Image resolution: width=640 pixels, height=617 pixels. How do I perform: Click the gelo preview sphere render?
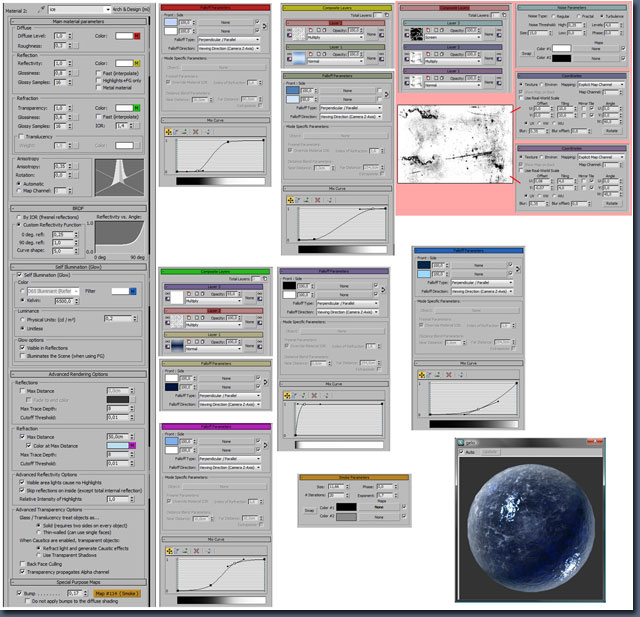click(x=531, y=528)
